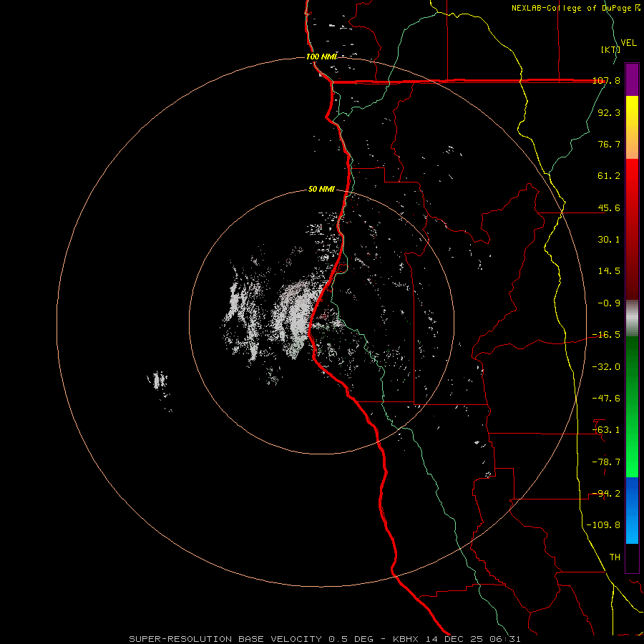Pick the purple segment of the velocity color bar

(x=632, y=79)
